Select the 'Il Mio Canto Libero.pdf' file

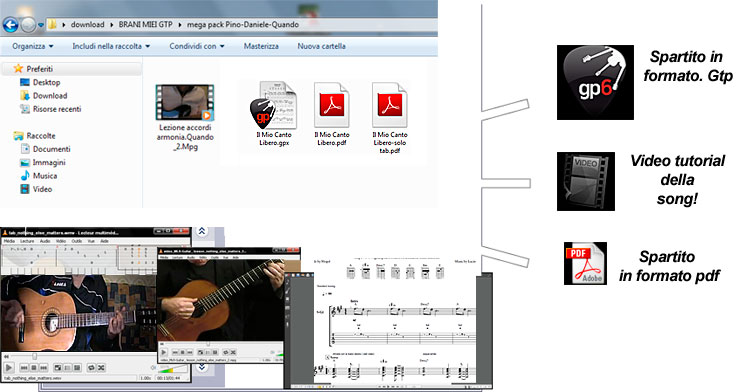click(331, 114)
